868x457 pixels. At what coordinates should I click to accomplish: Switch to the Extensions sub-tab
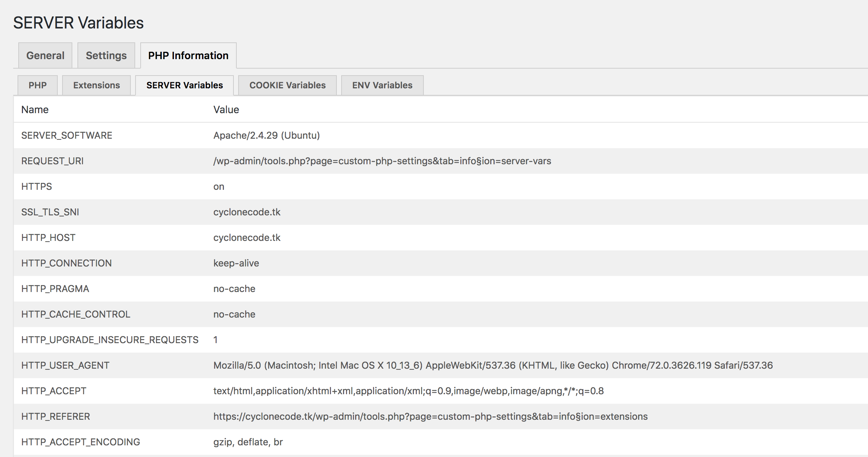pyautogui.click(x=96, y=85)
